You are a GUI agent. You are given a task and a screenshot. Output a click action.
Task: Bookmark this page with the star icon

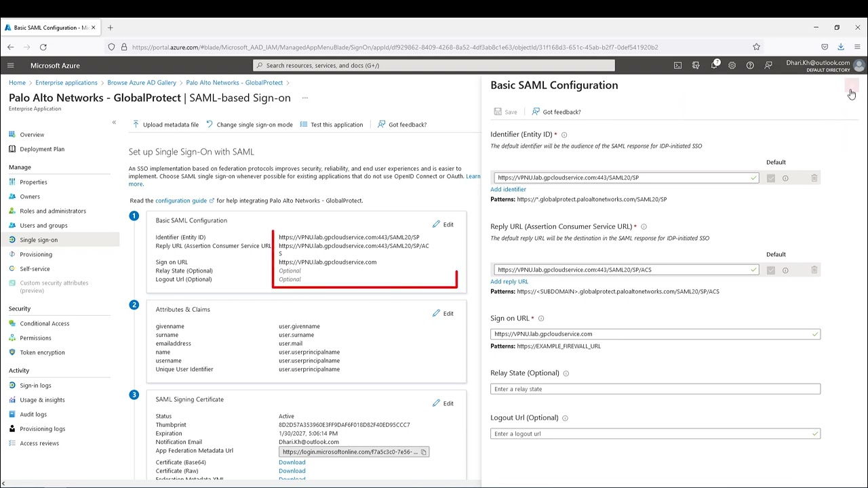point(756,47)
